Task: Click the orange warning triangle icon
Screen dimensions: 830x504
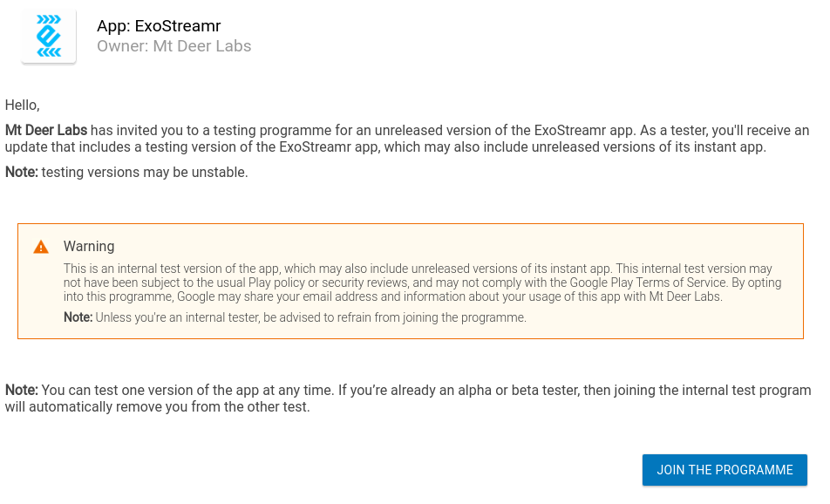Action: [41, 248]
